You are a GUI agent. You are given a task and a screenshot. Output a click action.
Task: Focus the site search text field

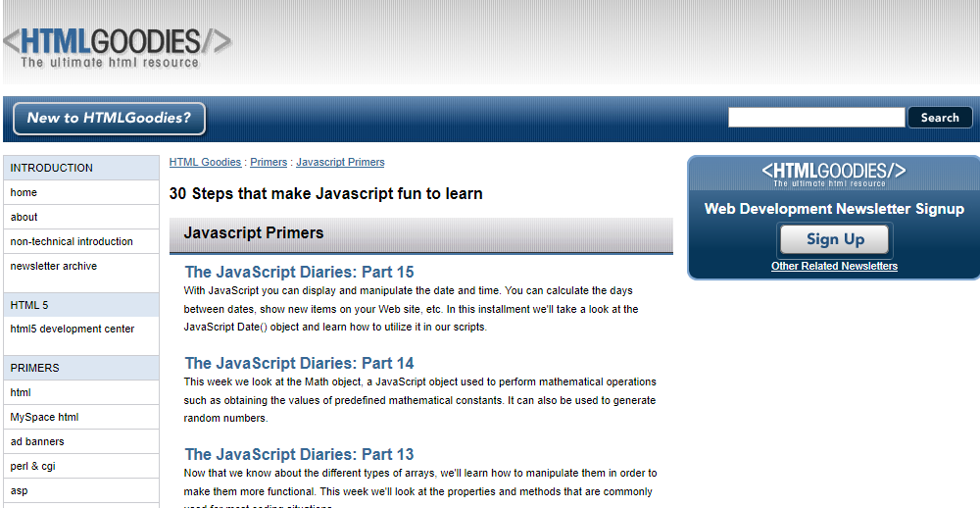[816, 117]
